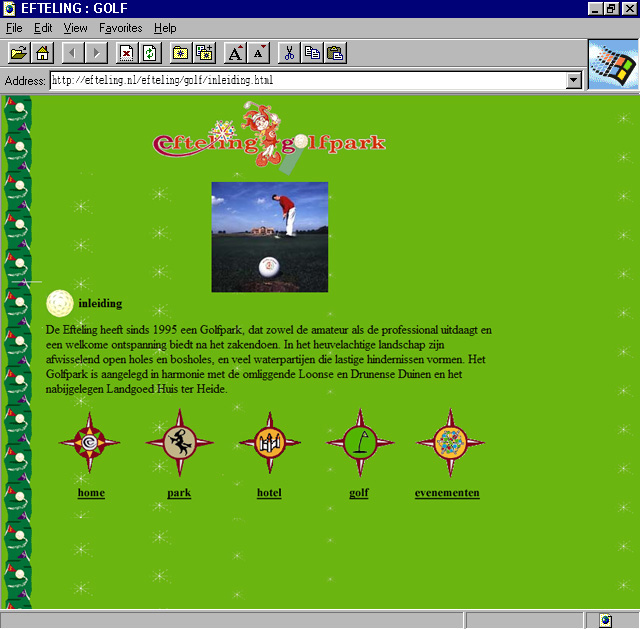
Task: Click the park witch compass icon
Action: (x=180, y=442)
